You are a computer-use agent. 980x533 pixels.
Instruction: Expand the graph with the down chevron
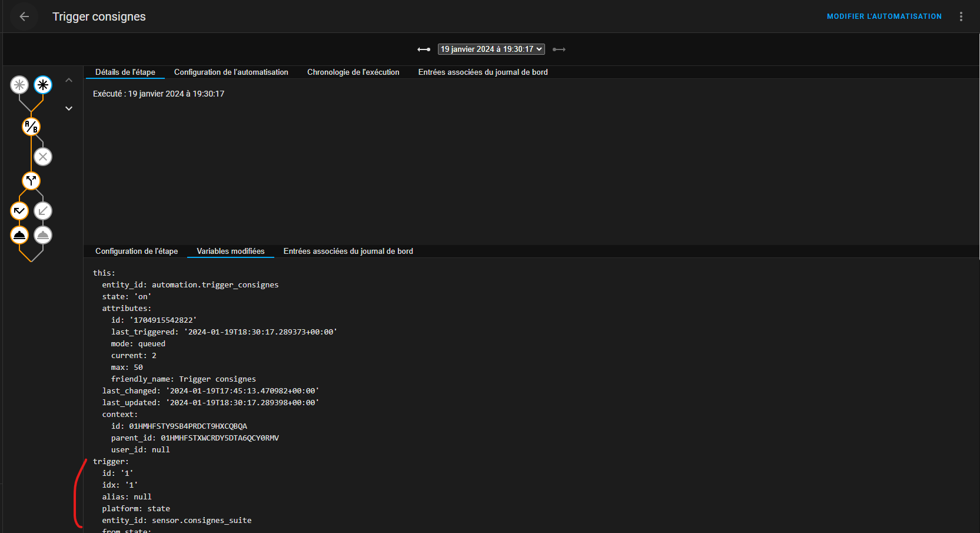pos(69,108)
